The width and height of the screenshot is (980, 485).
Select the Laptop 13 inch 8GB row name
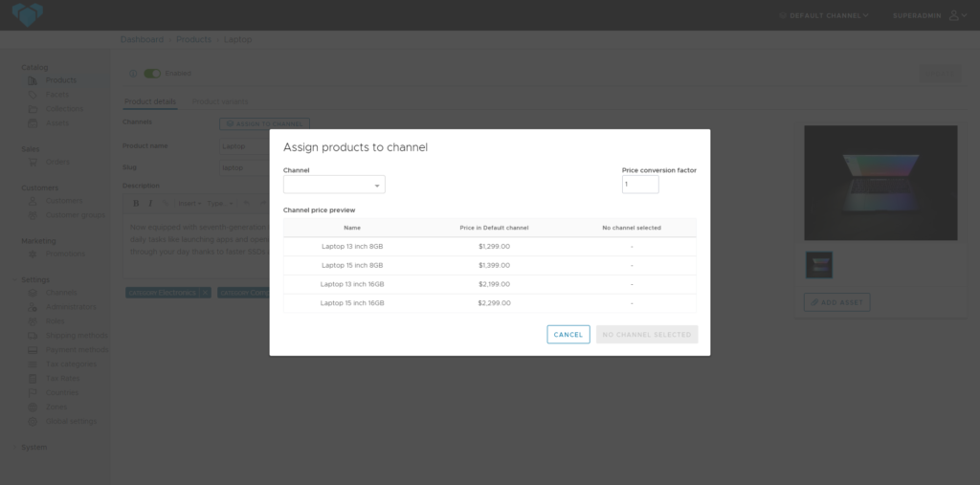352,246
